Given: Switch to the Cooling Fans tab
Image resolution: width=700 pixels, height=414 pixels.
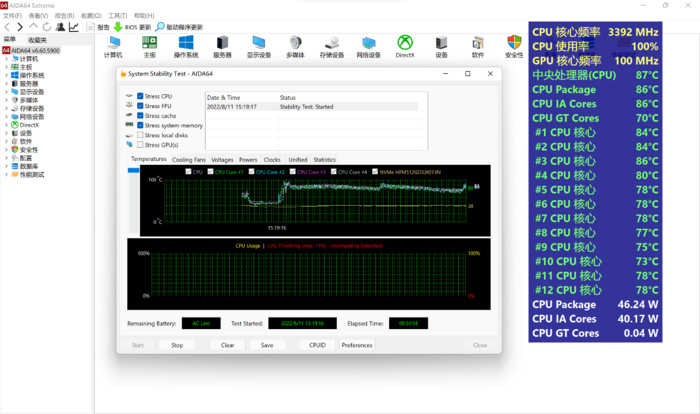Looking at the screenshot, I should [189, 159].
